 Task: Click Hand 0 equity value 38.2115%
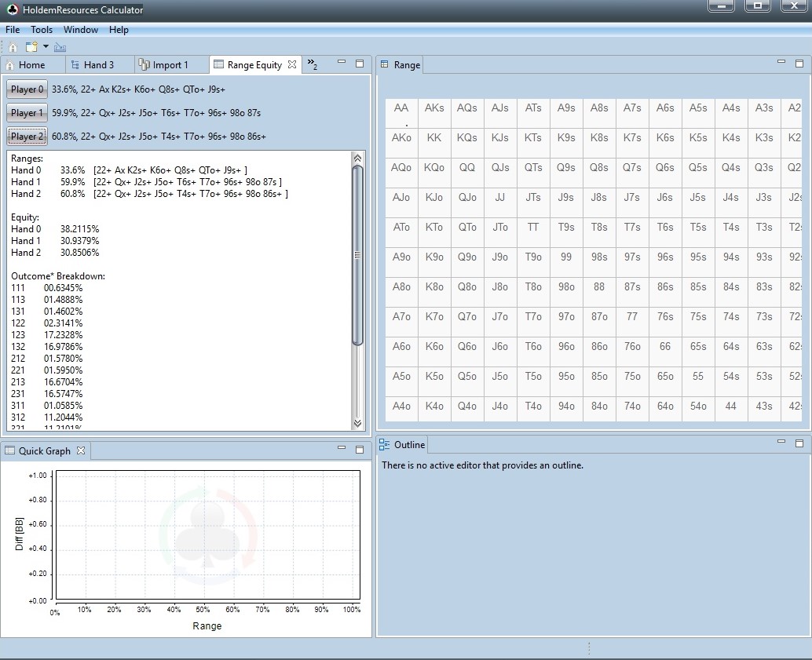point(79,229)
